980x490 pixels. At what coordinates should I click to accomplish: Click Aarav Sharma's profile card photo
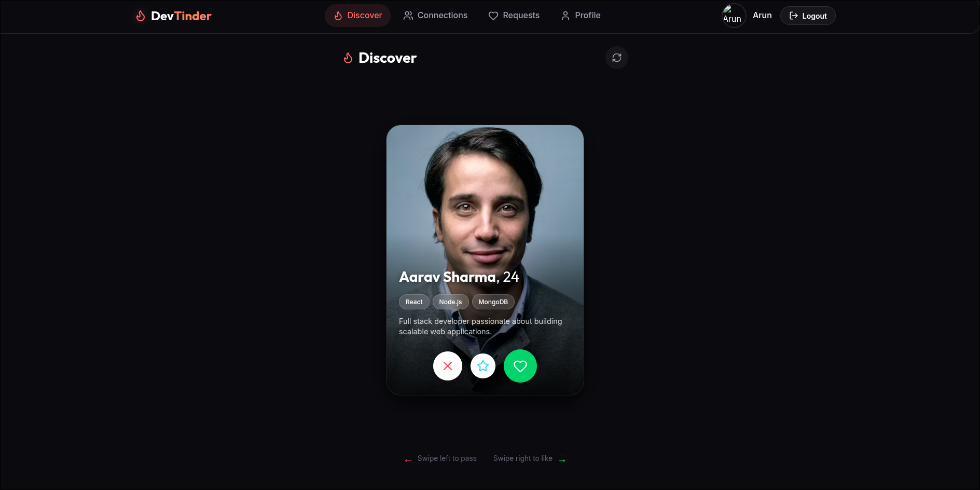coord(485,197)
